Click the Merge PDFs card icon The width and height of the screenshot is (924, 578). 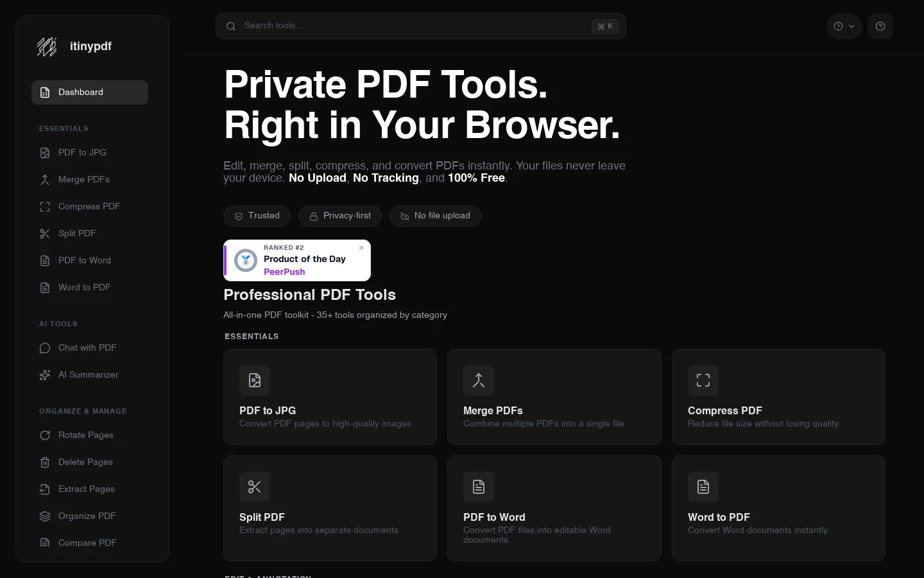pos(479,380)
